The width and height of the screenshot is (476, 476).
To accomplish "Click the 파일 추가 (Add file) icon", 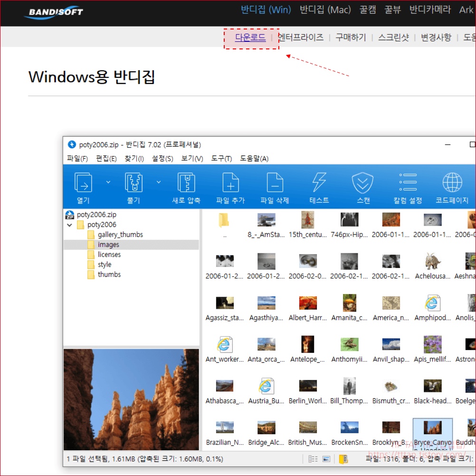I will (x=230, y=183).
